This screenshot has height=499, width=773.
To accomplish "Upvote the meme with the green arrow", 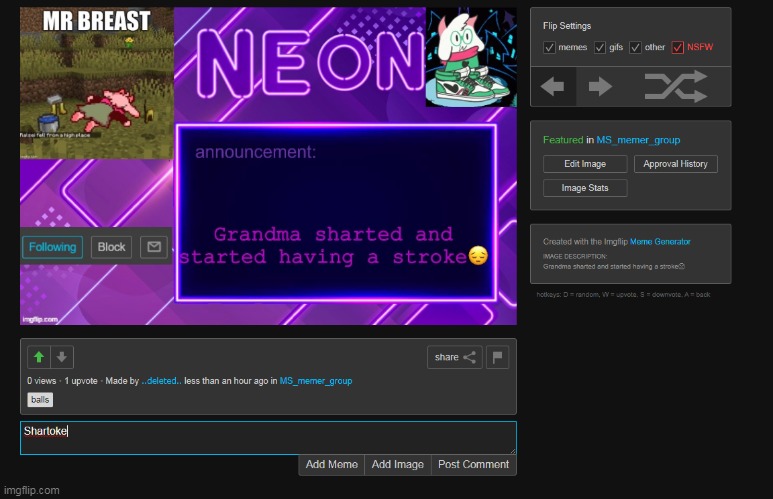I will pos(39,357).
